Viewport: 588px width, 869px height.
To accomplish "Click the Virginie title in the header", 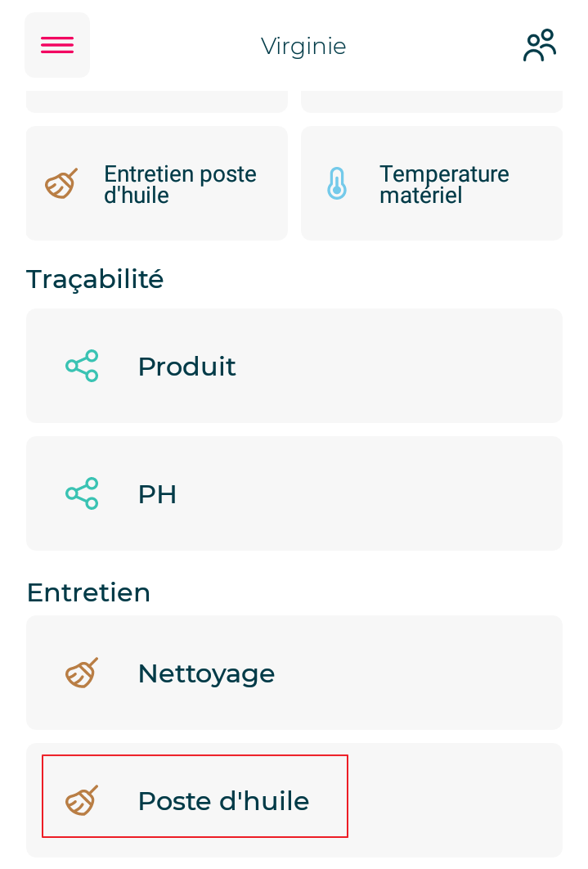I will coord(303,46).
